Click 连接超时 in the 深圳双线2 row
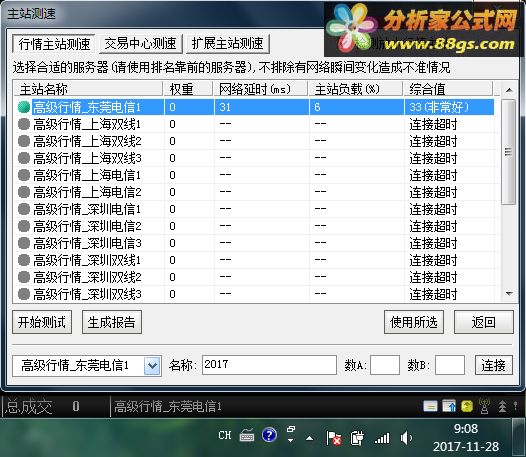Screen dimensions: 526x457 (x=433, y=277)
